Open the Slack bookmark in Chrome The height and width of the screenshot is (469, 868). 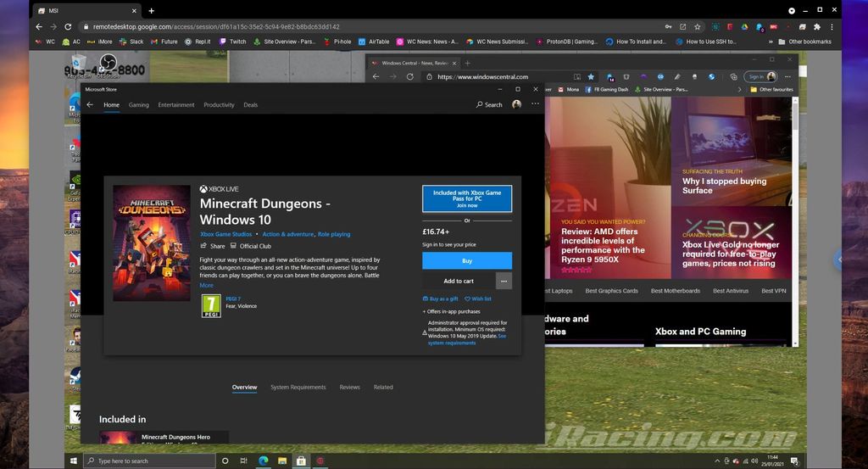pyautogui.click(x=131, y=42)
